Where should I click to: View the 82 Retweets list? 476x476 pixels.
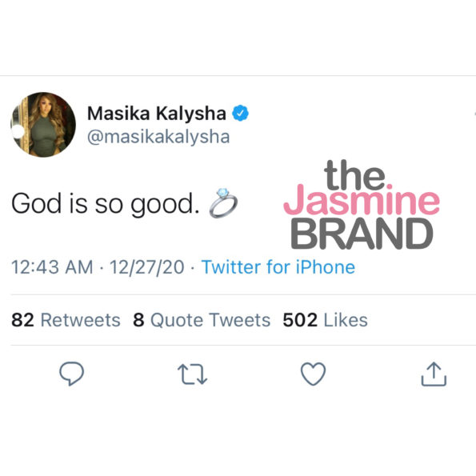(66, 320)
